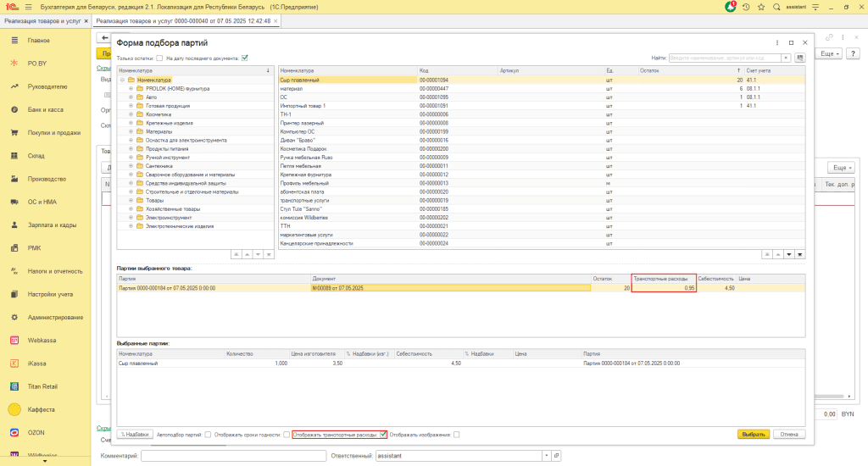Toggle На дату последнего документа checkbox
This screenshot has height=466, width=868.
point(245,58)
